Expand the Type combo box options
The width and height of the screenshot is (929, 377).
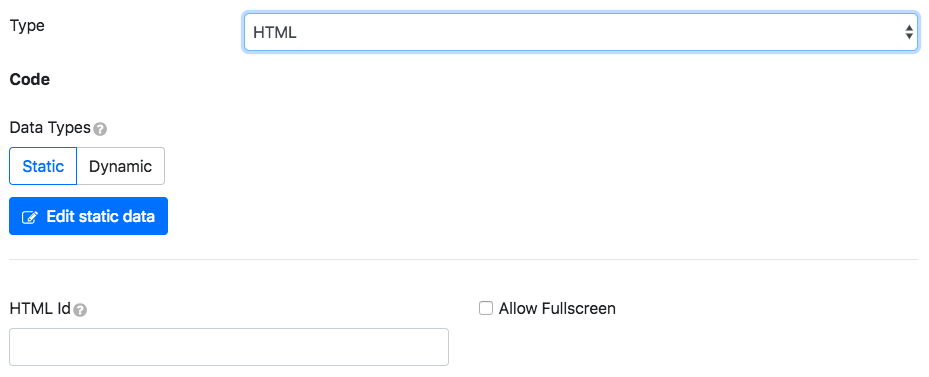(x=581, y=33)
